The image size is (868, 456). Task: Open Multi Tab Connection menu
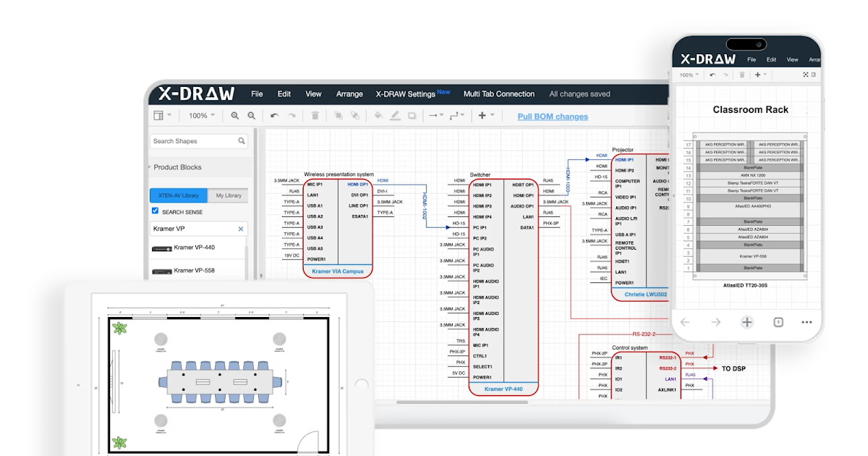(499, 94)
